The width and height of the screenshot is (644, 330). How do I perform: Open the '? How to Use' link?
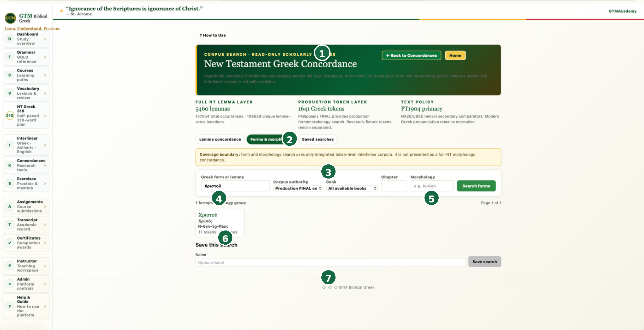pos(213,35)
